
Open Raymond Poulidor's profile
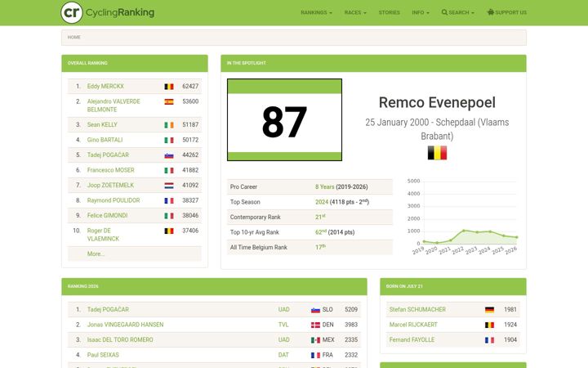(x=114, y=200)
